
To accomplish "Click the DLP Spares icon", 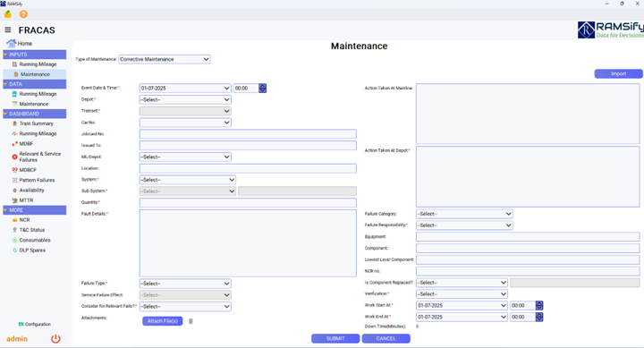I will pos(15,250).
